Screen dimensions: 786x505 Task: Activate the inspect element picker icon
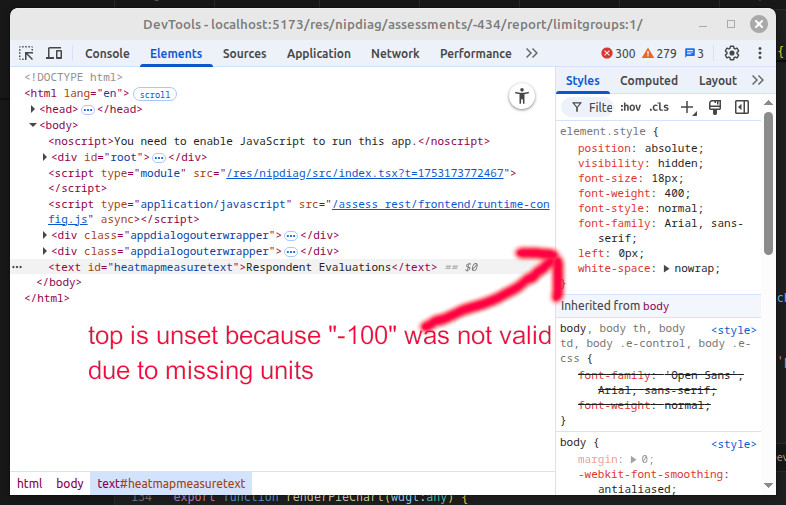tap(27, 53)
